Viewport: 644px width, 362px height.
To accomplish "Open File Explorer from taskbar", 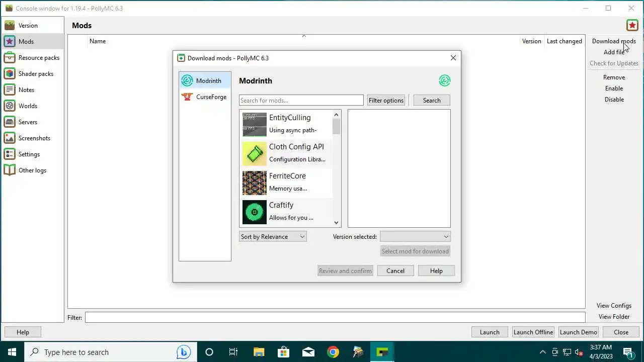I will (259, 352).
